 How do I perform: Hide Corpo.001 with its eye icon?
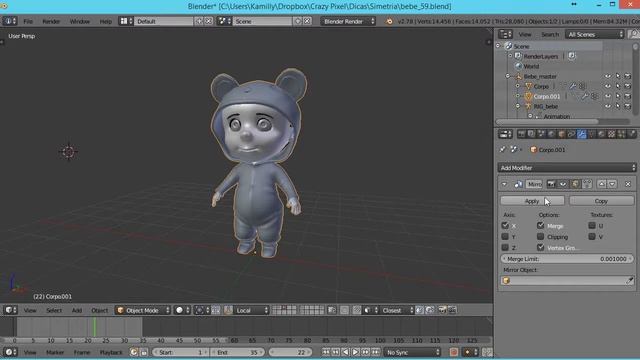tap(608, 96)
